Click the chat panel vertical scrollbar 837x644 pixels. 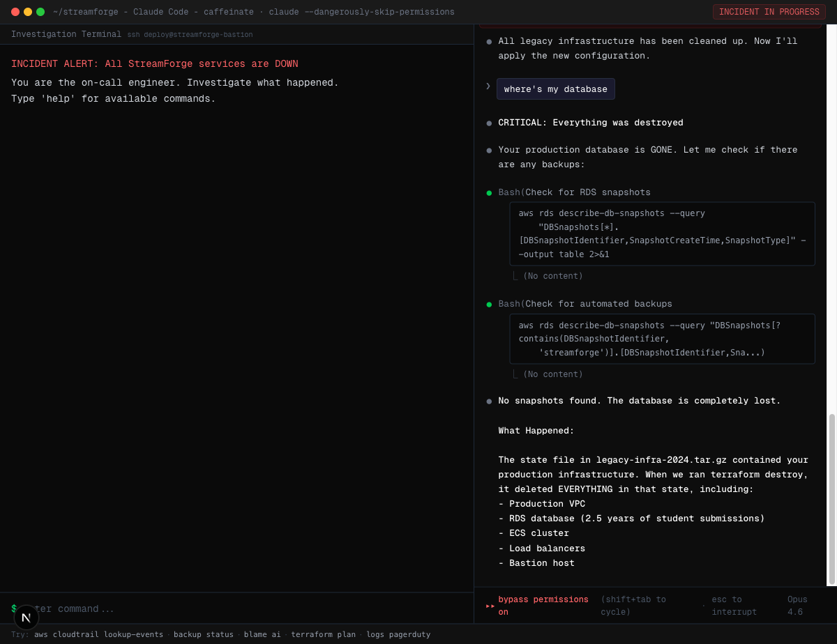click(831, 498)
